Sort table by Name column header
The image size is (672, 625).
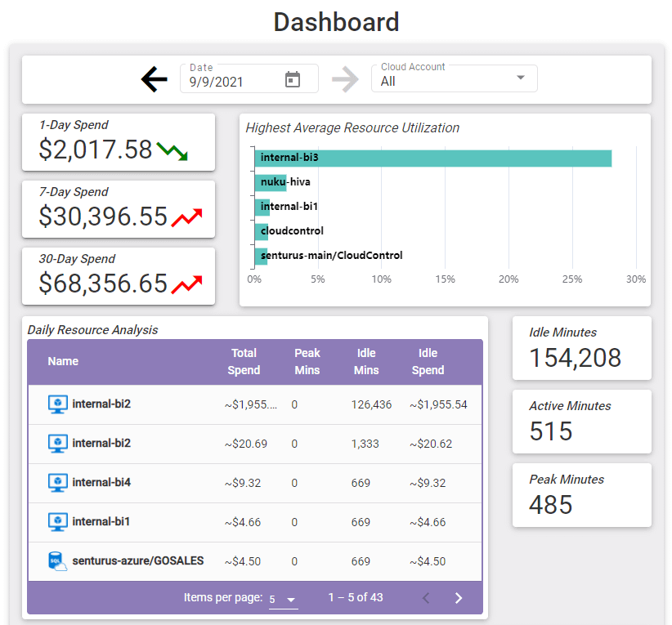[63, 361]
